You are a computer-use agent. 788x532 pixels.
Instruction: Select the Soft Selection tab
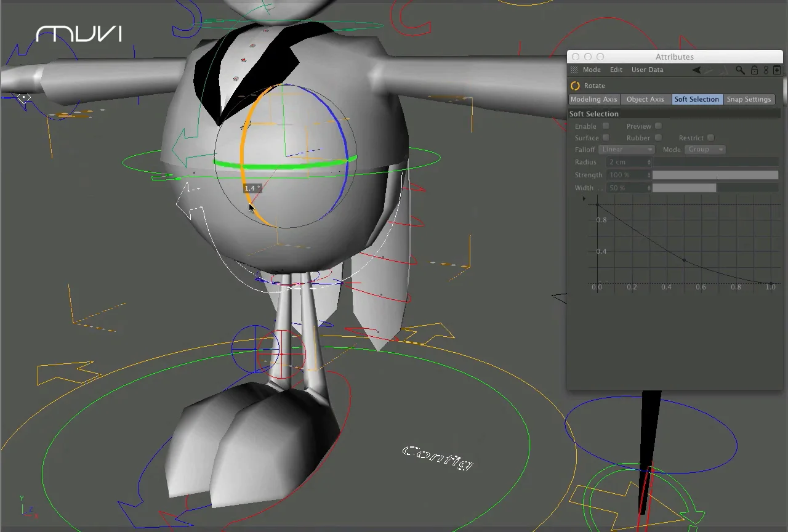697,99
